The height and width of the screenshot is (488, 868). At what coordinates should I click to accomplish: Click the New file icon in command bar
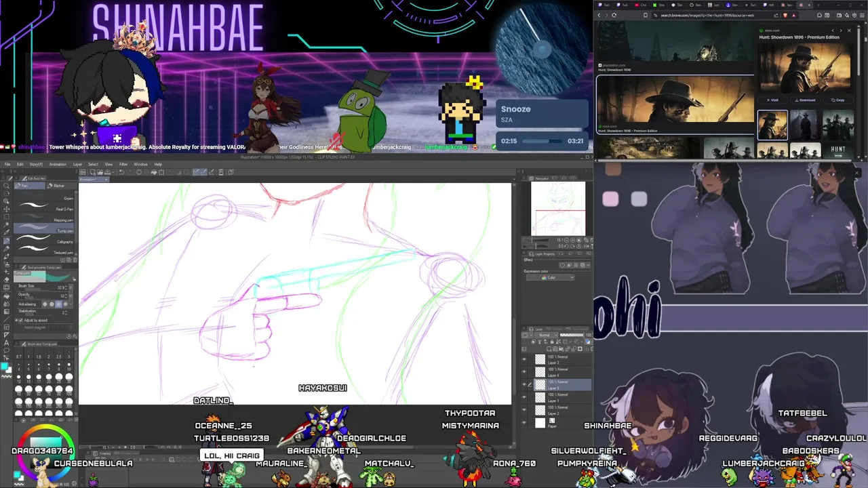pyautogui.click(x=93, y=172)
